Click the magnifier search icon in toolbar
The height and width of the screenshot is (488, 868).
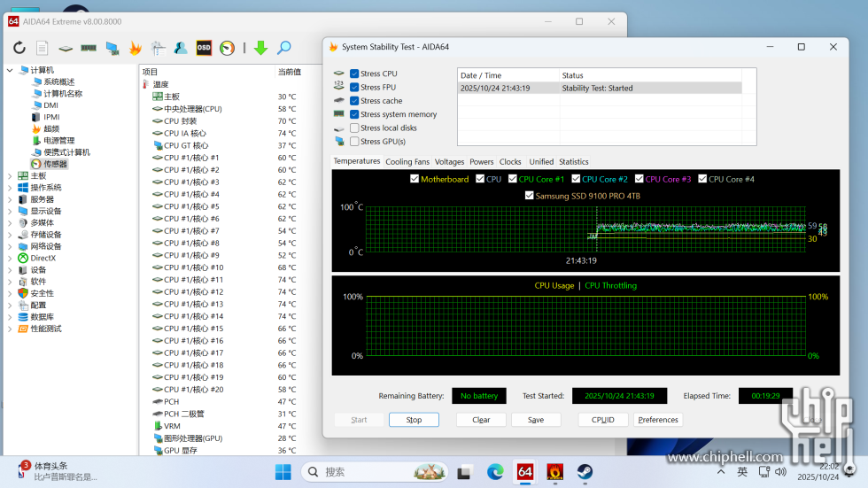click(x=284, y=48)
